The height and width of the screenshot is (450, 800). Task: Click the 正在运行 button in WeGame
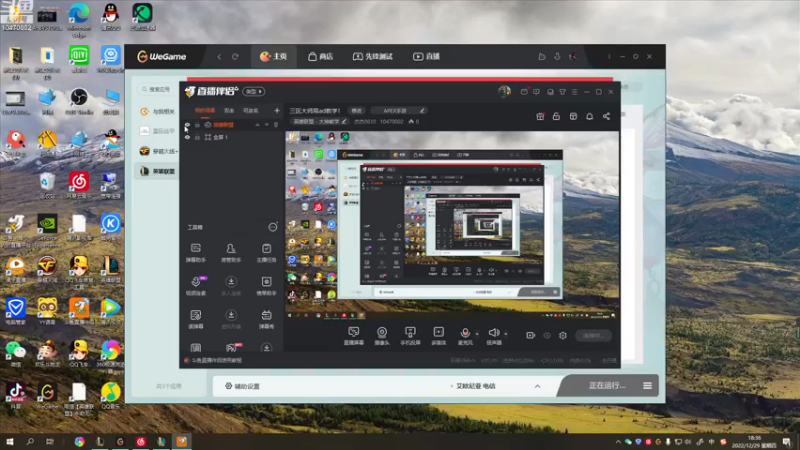(x=607, y=386)
